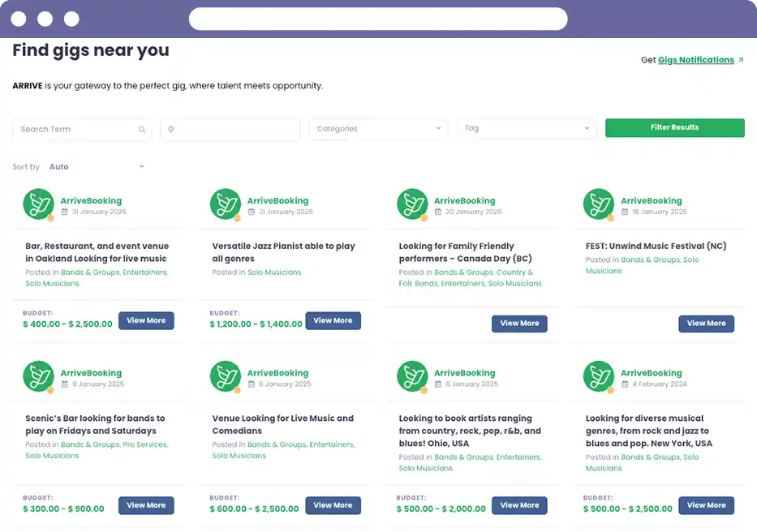View More on Unwind Music Festival gig
This screenshot has height=532, width=757.
[x=707, y=324]
